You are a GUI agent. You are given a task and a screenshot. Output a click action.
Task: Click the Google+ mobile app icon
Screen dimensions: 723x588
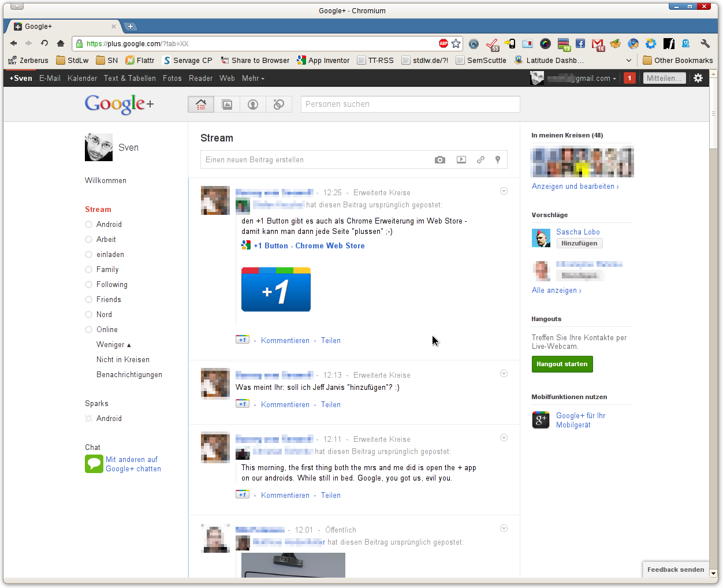(x=541, y=420)
